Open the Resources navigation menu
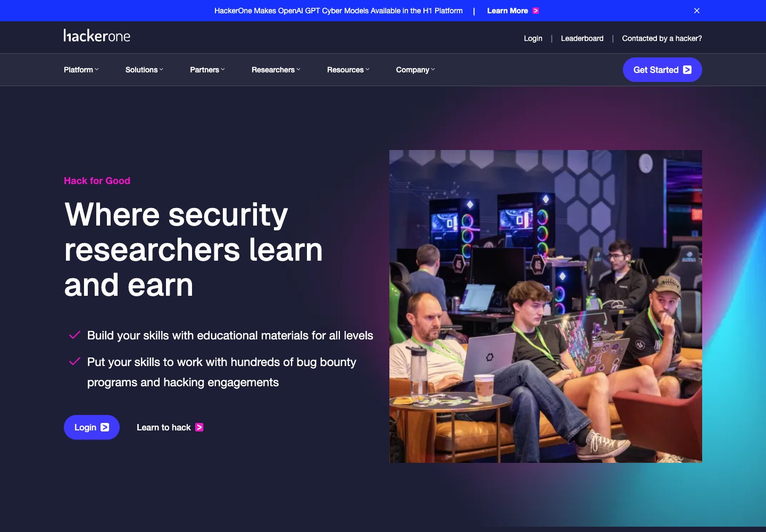Viewport: 766px width, 532px height. click(348, 70)
